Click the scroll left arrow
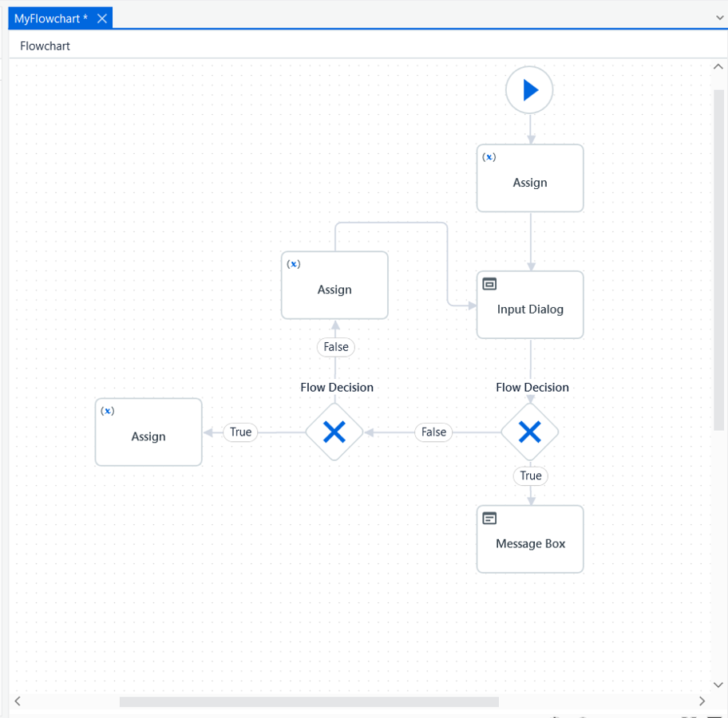728x718 pixels. tap(18, 700)
